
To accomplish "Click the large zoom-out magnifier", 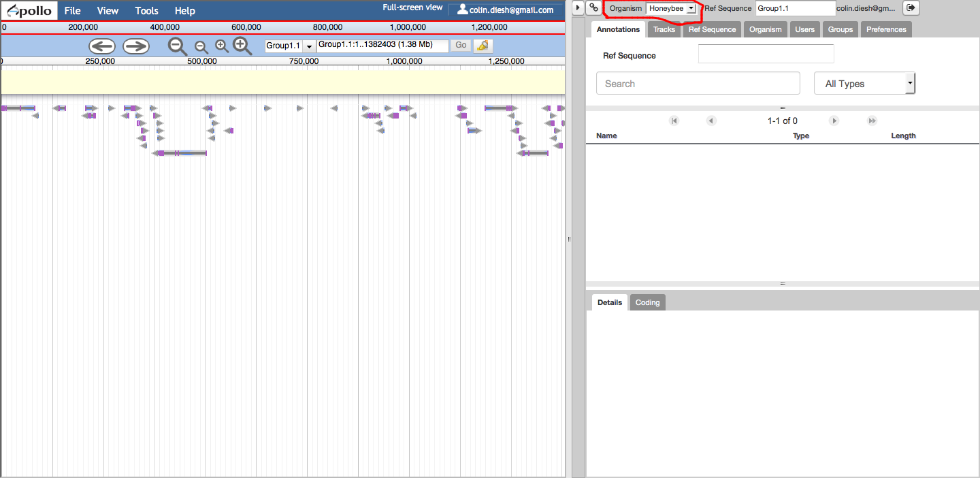I will tap(178, 46).
